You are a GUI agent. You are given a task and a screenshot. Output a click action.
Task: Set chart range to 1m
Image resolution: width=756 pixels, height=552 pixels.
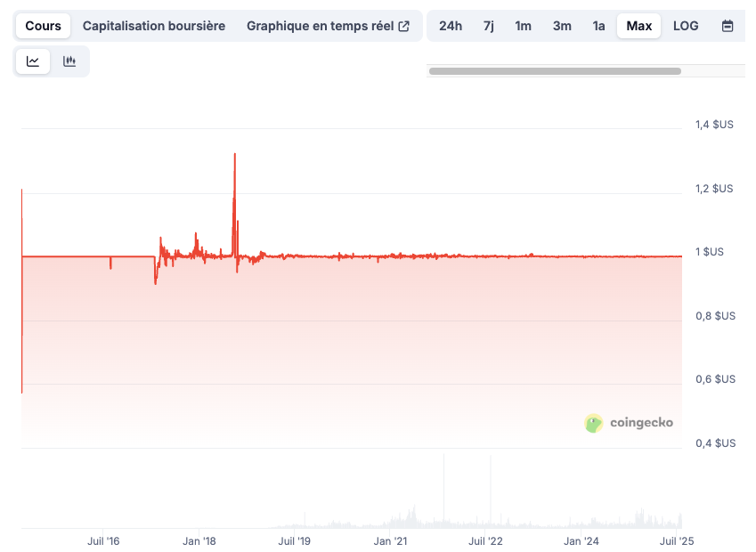pyautogui.click(x=523, y=26)
